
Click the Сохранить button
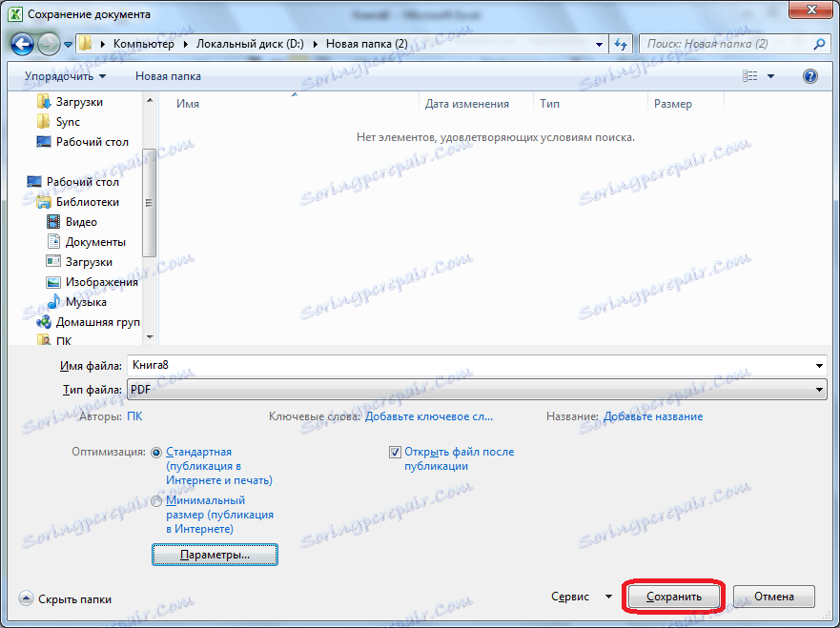point(673,597)
